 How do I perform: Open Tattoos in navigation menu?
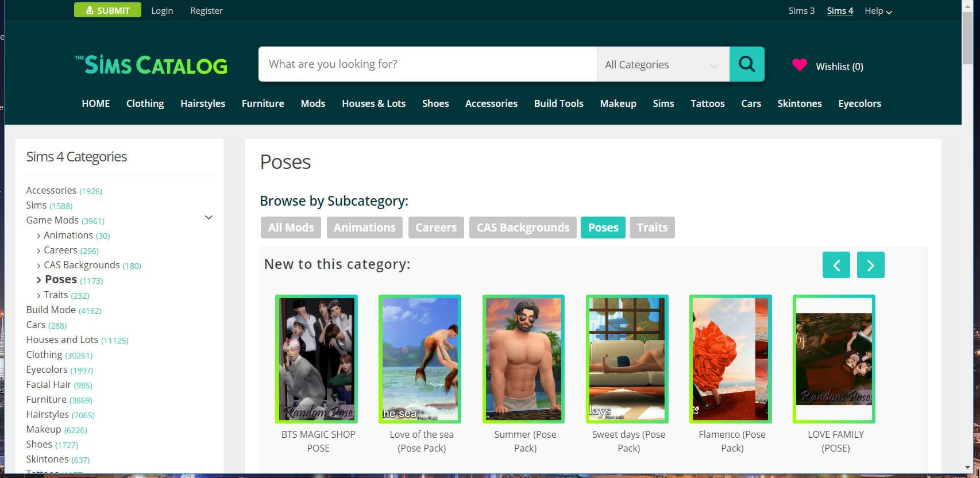[x=708, y=103]
